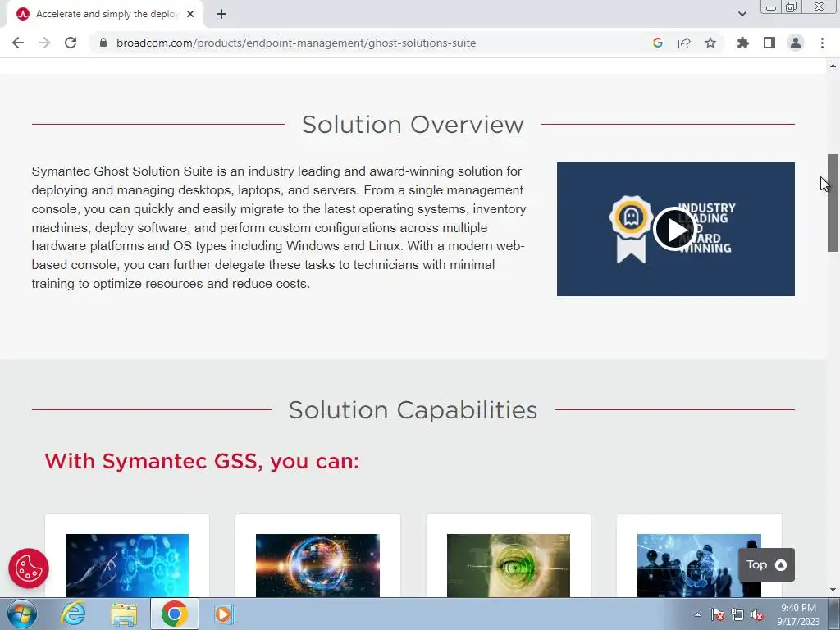840x630 pixels.
Task: Click the Google icon in address bar
Action: (658, 43)
